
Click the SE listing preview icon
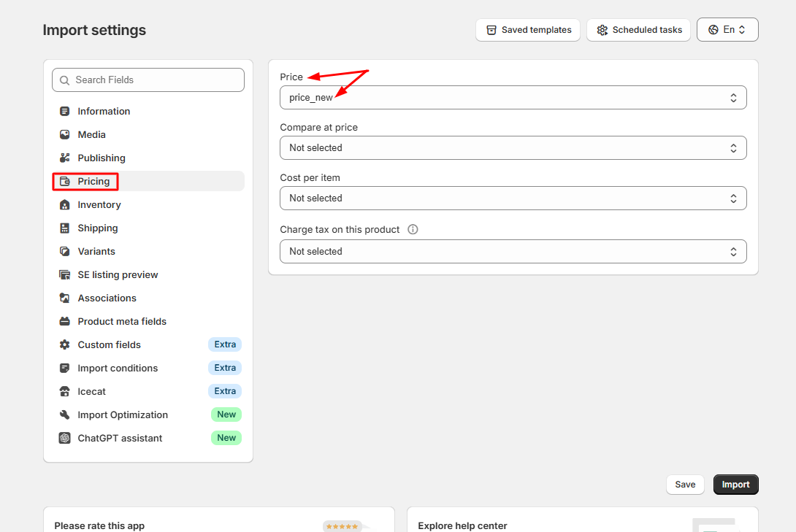(64, 274)
